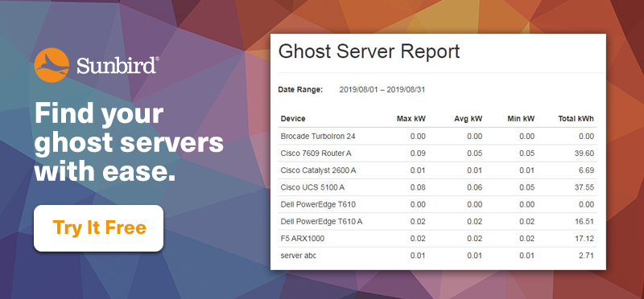Click Total kWh value for Brocade TurboIron 24

click(x=587, y=136)
